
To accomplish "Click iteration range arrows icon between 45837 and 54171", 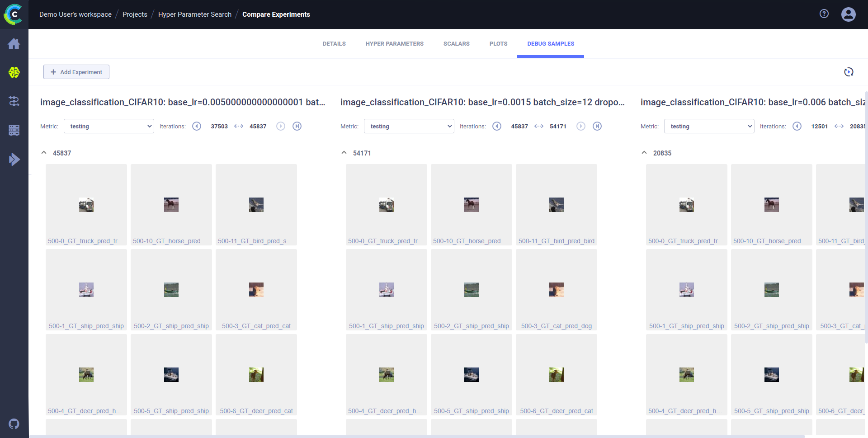I will tap(539, 126).
